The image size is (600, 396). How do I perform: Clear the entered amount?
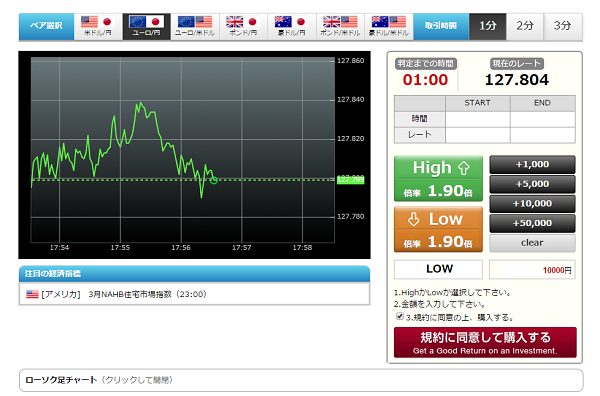click(532, 243)
